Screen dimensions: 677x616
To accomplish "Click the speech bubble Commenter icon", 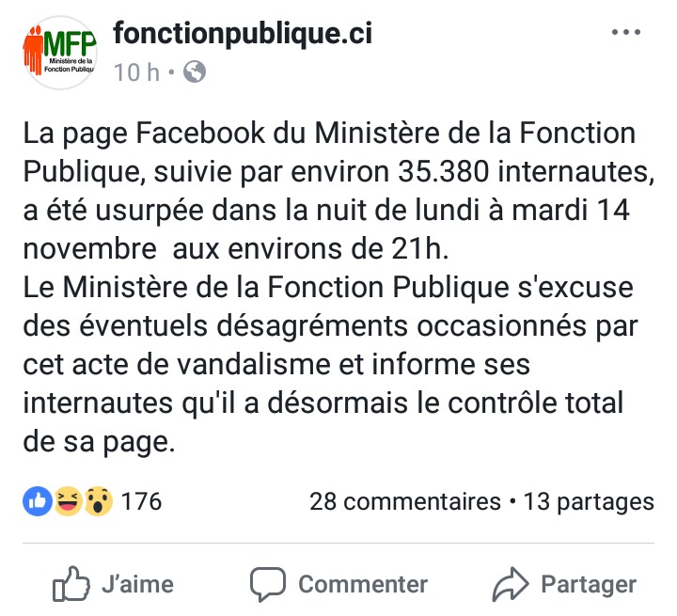I will tap(267, 584).
